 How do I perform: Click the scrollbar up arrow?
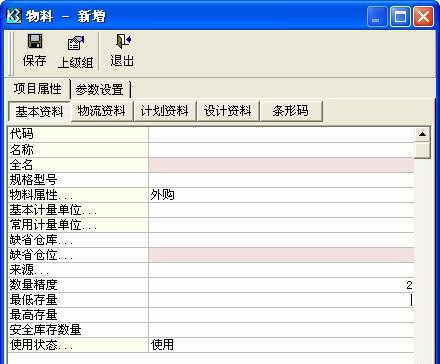tap(422, 134)
